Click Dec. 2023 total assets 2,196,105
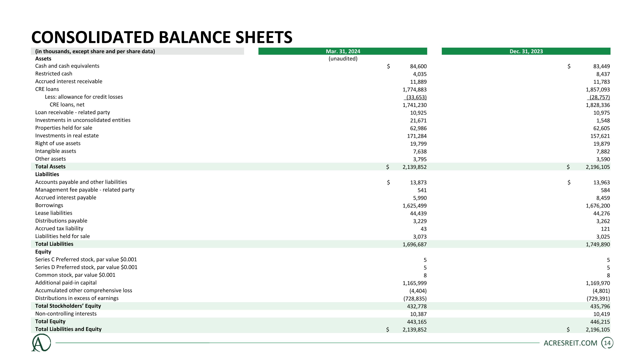This screenshot has height=362, width=644. point(597,167)
